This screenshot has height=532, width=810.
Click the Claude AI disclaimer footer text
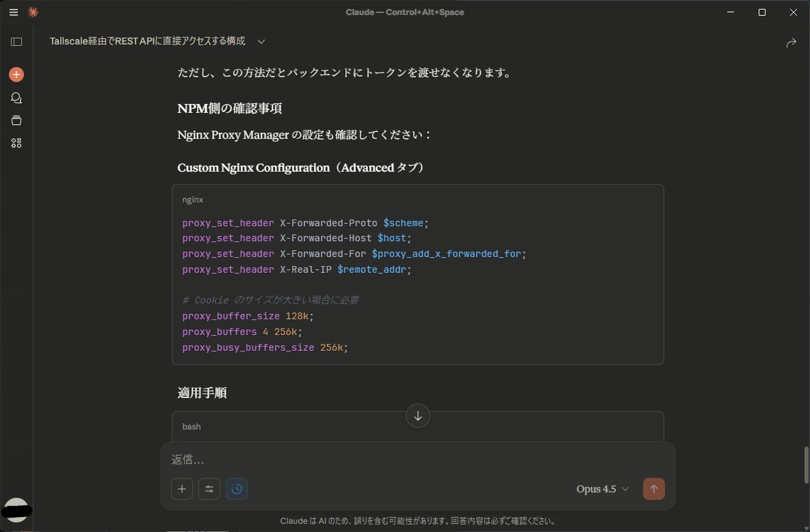[x=417, y=520]
